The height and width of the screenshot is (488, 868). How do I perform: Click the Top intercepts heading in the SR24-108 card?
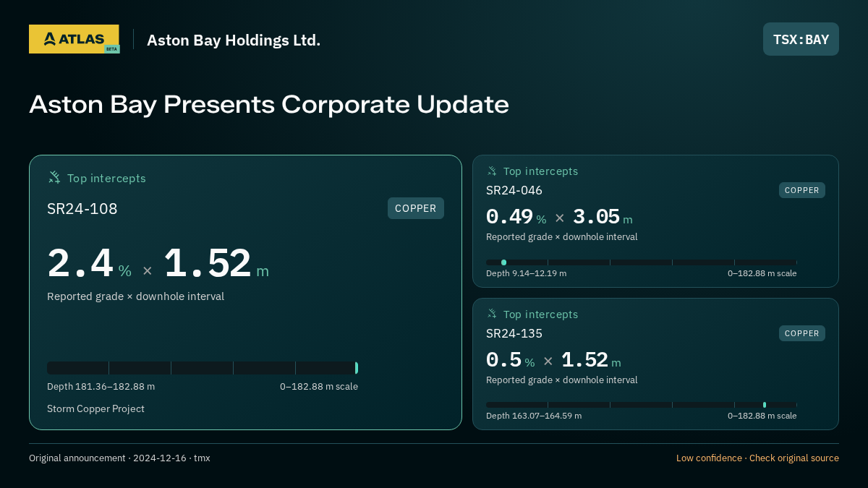pos(106,178)
